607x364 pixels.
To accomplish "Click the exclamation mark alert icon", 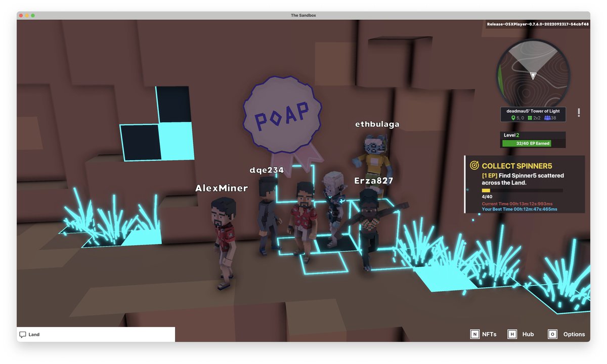I will pyautogui.click(x=579, y=113).
